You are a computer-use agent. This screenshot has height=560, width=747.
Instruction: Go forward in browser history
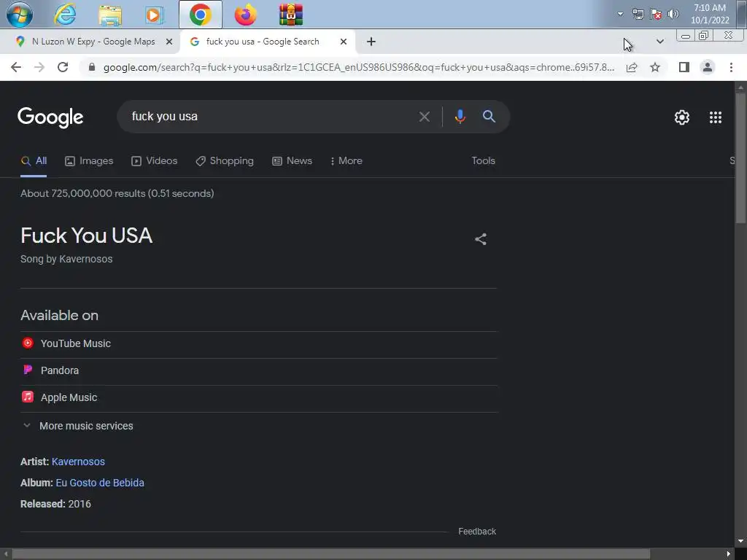pos(39,67)
